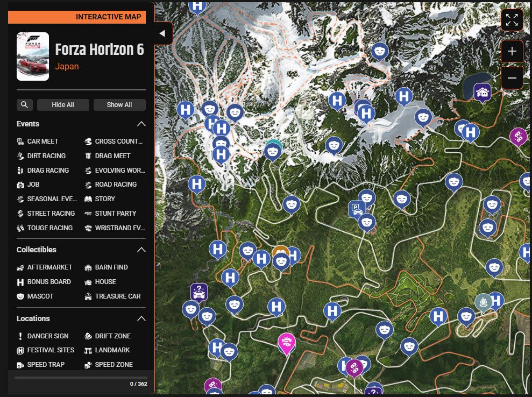Toggle Car Meet markers

click(38, 141)
